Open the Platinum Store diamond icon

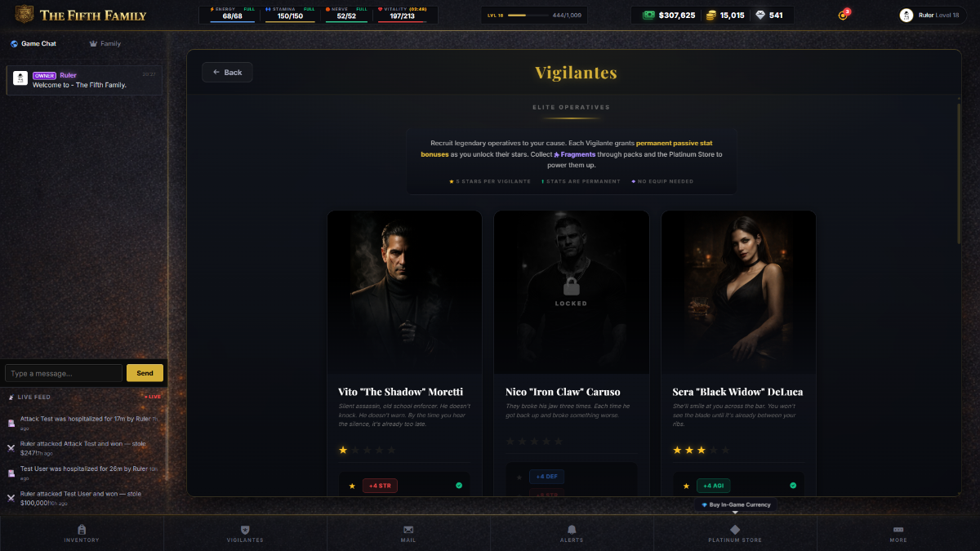pos(735,531)
